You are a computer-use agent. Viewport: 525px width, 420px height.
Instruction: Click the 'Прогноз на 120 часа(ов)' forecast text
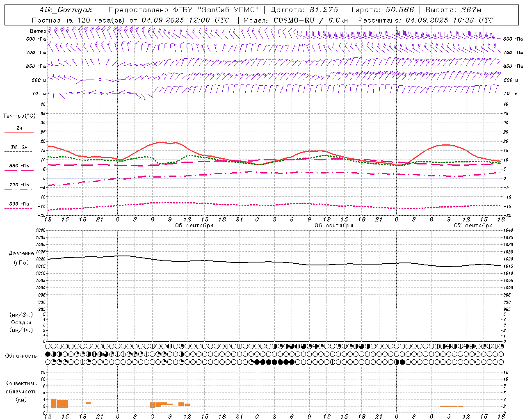click(79, 20)
